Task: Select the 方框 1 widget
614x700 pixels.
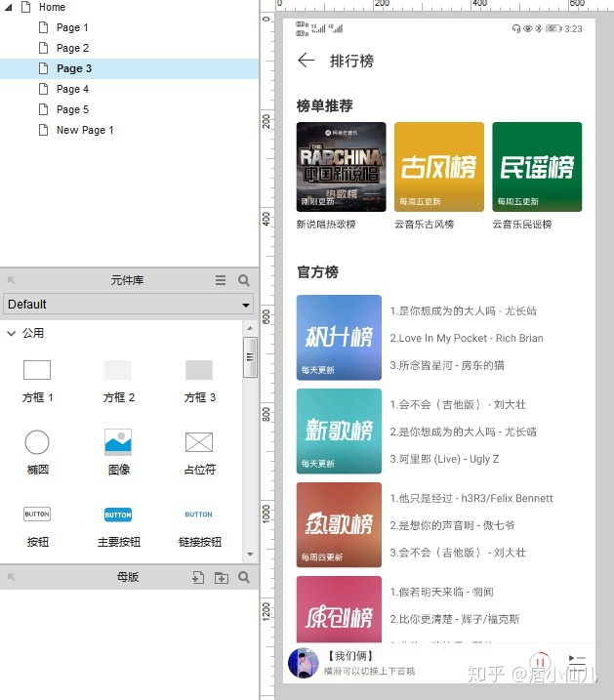Action: coord(37,381)
